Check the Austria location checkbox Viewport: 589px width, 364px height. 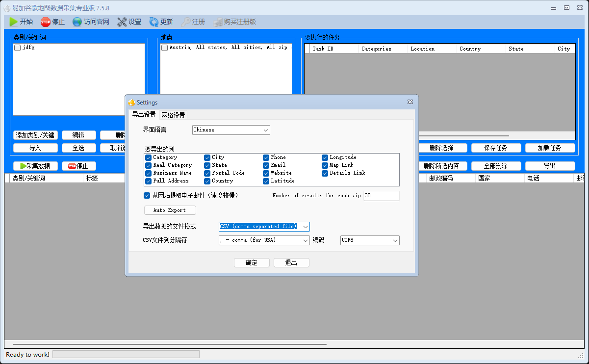165,48
